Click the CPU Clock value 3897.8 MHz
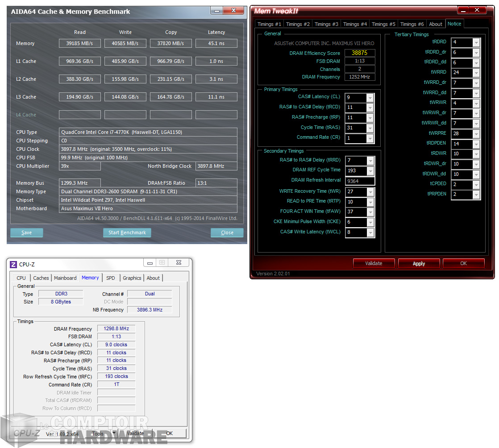The image size is (499, 448). tap(148, 149)
